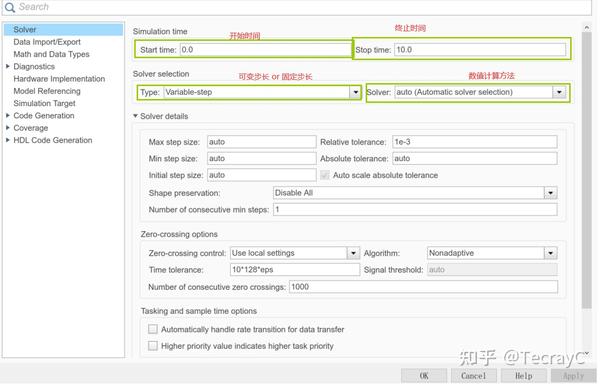The image size is (600, 384).
Task: Expand the Code Generation tree arrow
Action: (8, 115)
